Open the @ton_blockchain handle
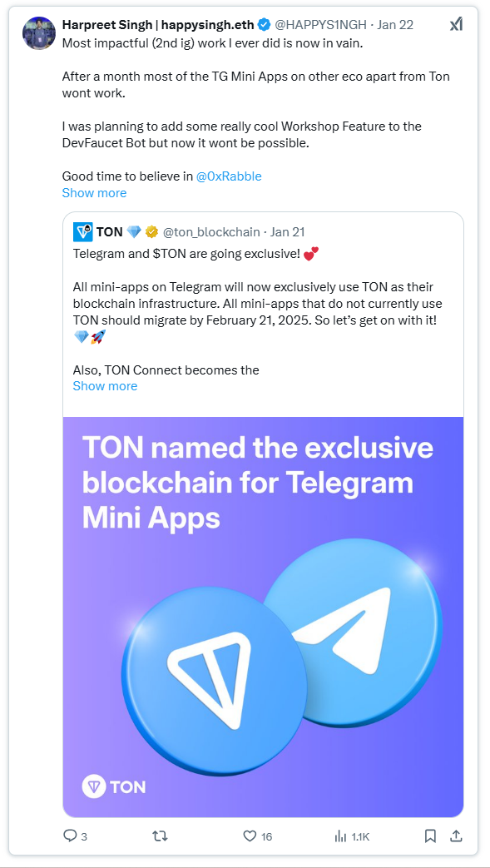Viewport: 490px width, 868px height. [x=211, y=232]
